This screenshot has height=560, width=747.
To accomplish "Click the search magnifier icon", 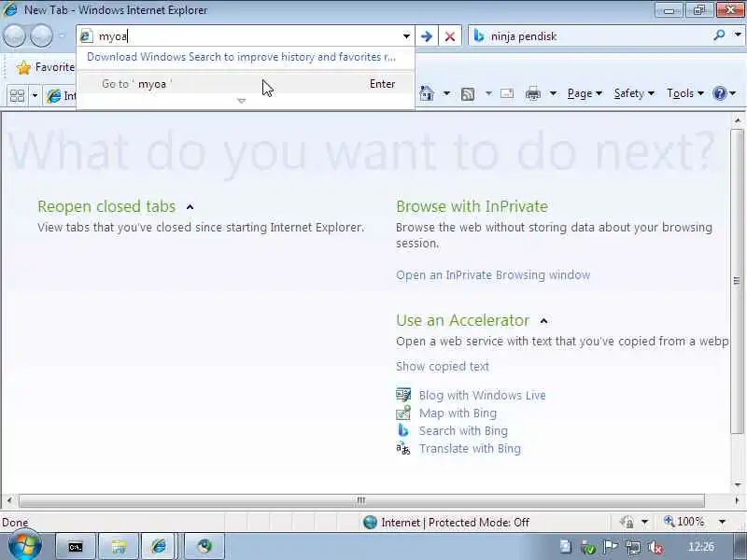I will click(719, 35).
